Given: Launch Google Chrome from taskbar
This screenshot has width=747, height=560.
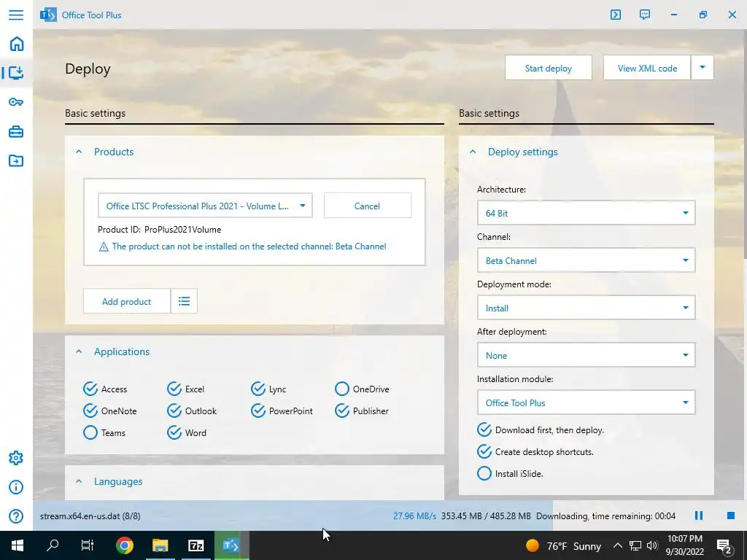Looking at the screenshot, I should [x=124, y=545].
